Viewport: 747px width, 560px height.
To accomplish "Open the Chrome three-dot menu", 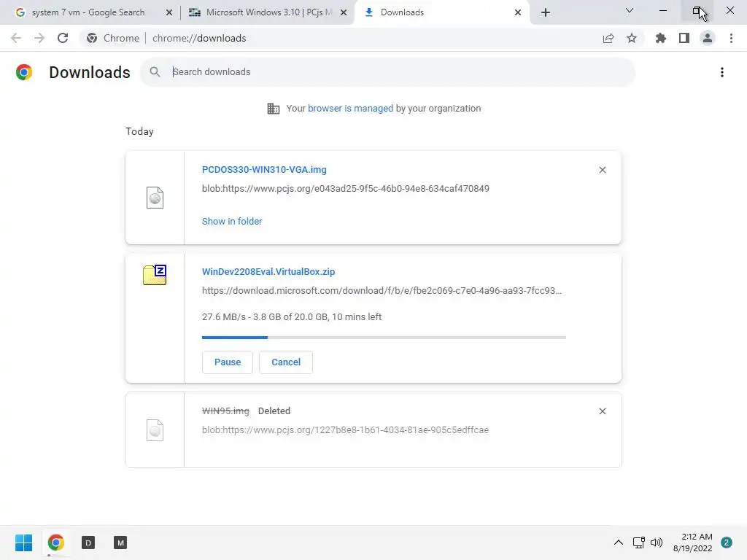I will coord(731,38).
